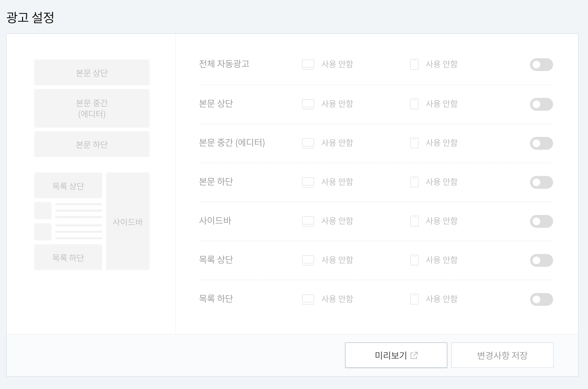Image resolution: width=588 pixels, height=389 pixels.
Task: Select the 본문 상단 block in the preview
Action: coord(92,72)
